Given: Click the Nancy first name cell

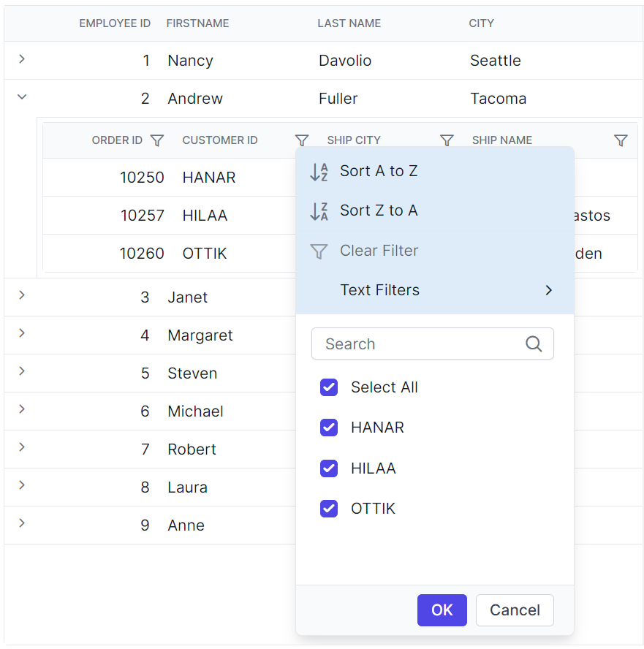Looking at the screenshot, I should (x=190, y=61).
